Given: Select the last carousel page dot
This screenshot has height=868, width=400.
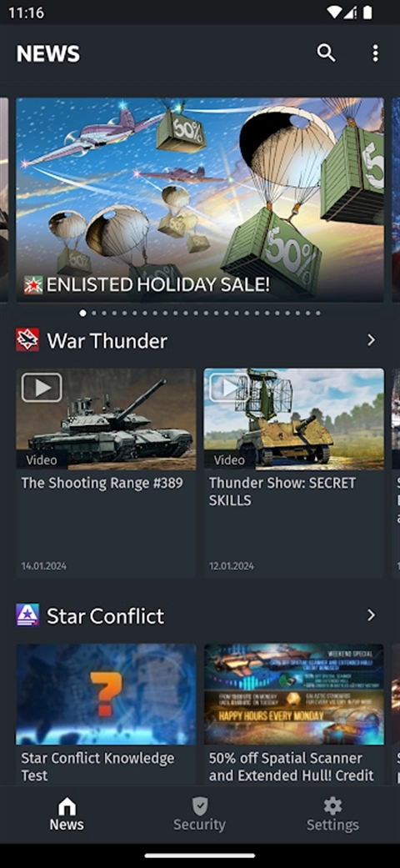Looking at the screenshot, I should pyautogui.click(x=317, y=314).
